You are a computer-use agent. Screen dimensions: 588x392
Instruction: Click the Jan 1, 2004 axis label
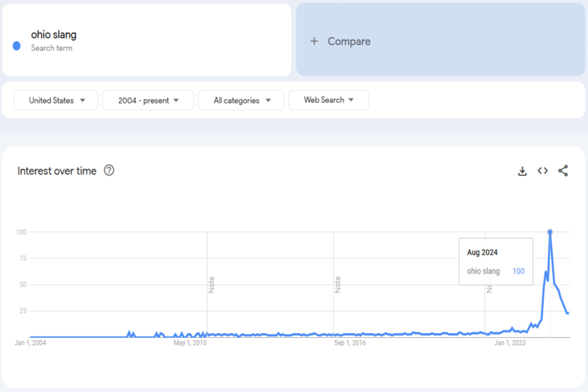31,343
